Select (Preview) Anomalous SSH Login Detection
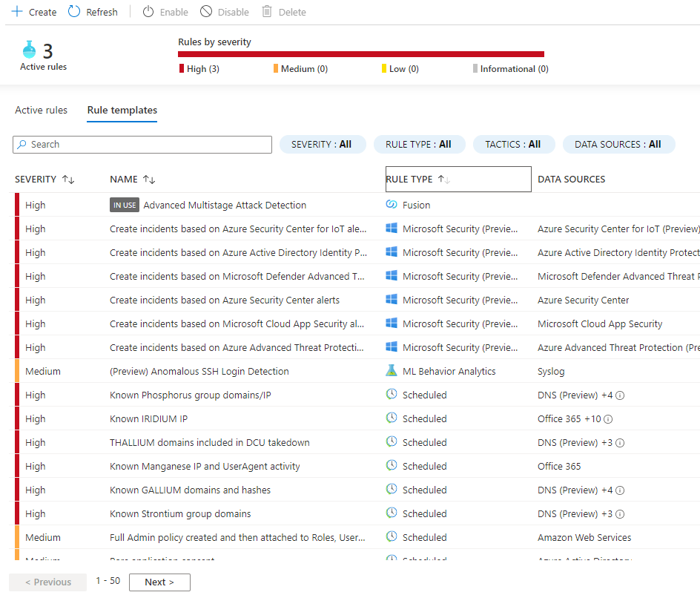The height and width of the screenshot is (598, 700). pos(199,371)
